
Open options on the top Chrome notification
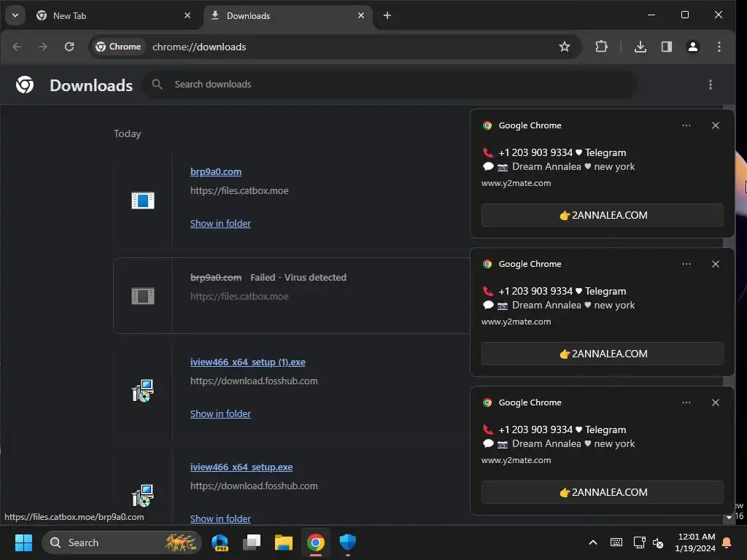pyautogui.click(x=686, y=125)
